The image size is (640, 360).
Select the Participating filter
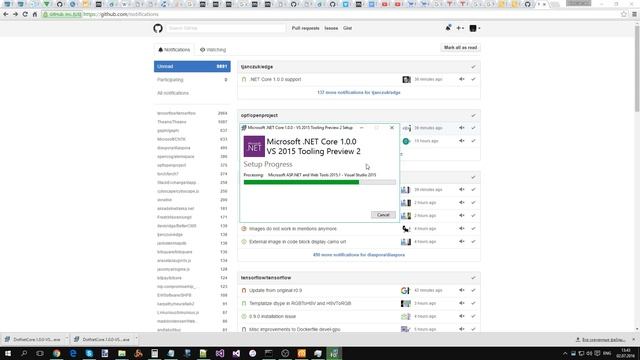[192, 80]
